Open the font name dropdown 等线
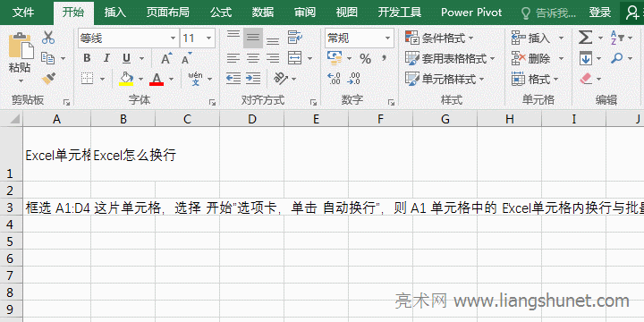The width and height of the screenshot is (644, 322). coord(129,38)
